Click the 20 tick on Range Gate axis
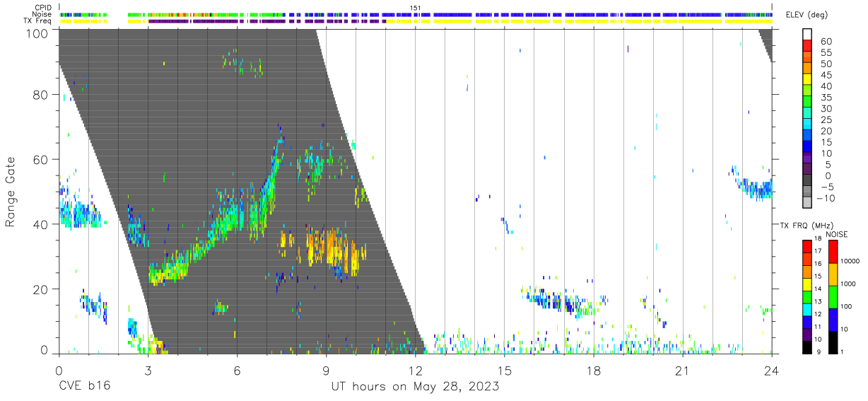The width and height of the screenshot is (868, 401). [42, 289]
